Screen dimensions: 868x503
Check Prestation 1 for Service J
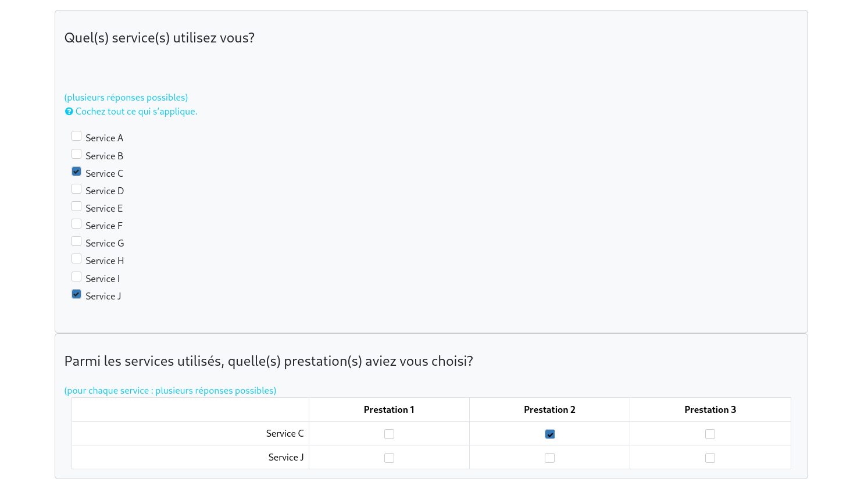click(389, 458)
